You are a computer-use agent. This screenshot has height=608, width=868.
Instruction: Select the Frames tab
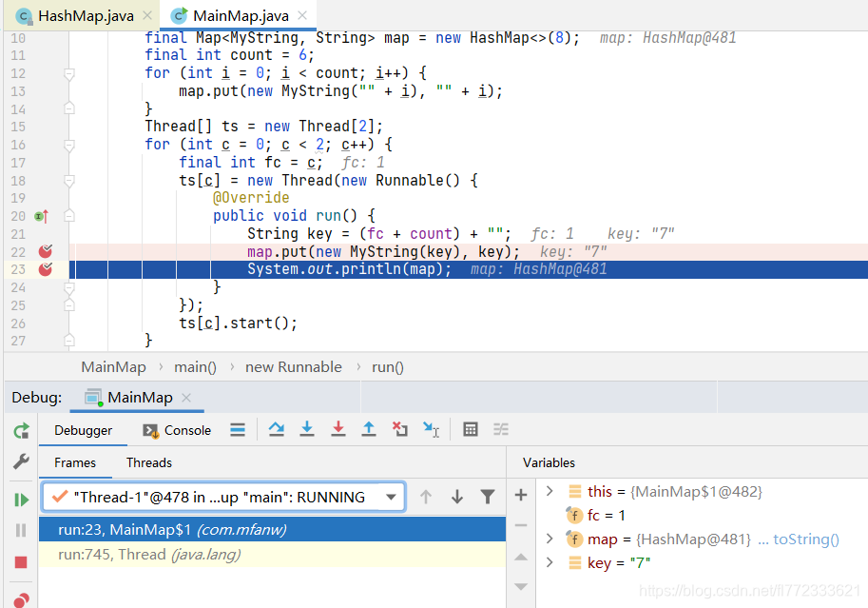75,462
